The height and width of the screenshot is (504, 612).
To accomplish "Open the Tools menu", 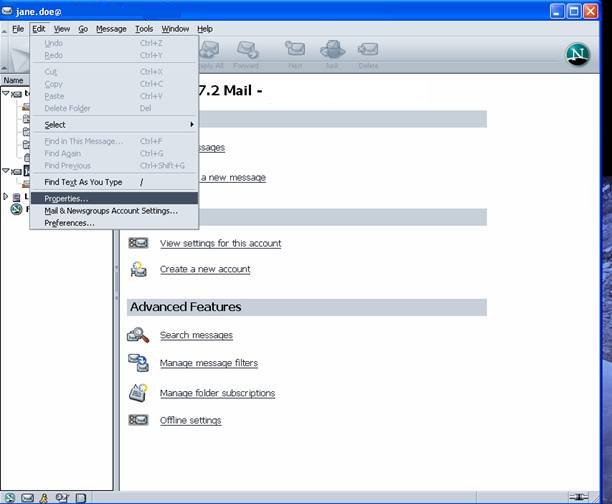I will point(144,29).
